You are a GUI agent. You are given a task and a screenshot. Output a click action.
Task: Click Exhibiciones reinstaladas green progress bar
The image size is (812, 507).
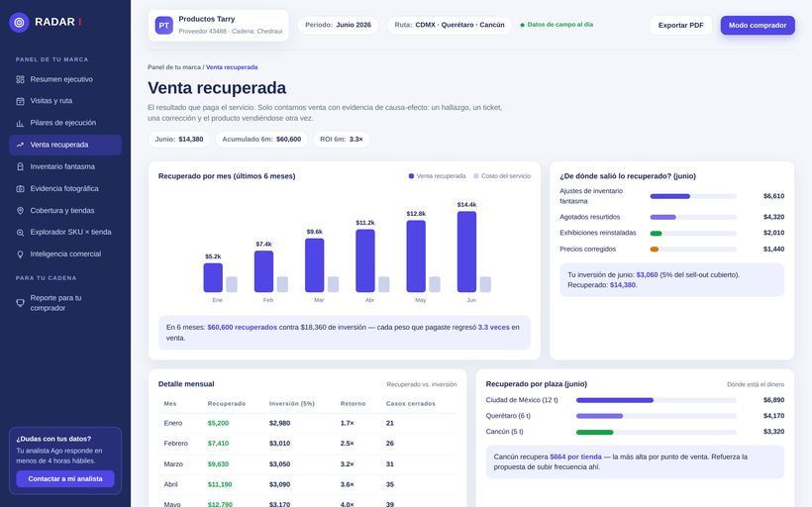coord(693,233)
